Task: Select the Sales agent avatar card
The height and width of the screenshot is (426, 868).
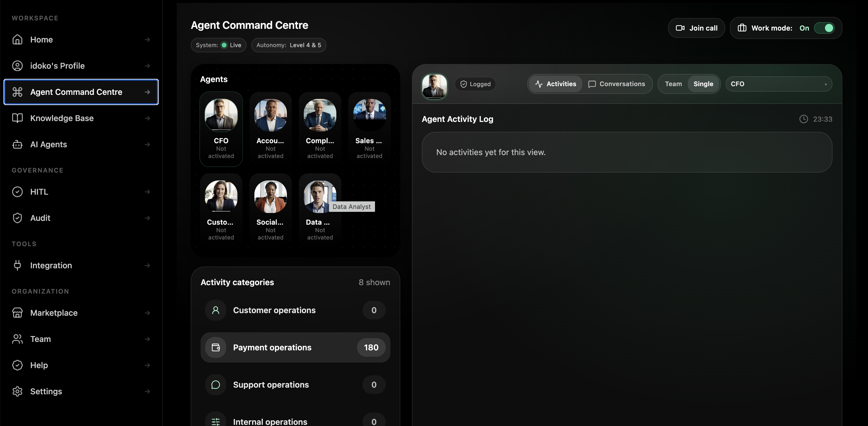Action: tap(369, 129)
